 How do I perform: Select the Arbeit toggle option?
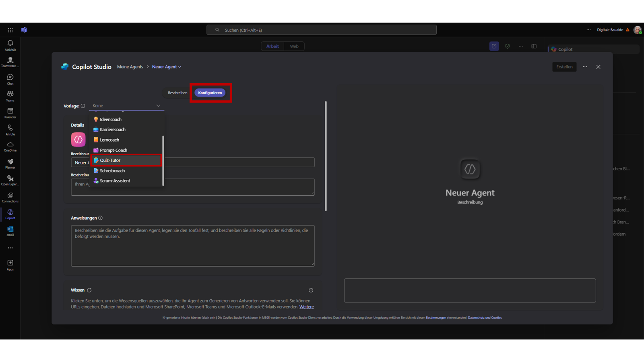[272, 46]
